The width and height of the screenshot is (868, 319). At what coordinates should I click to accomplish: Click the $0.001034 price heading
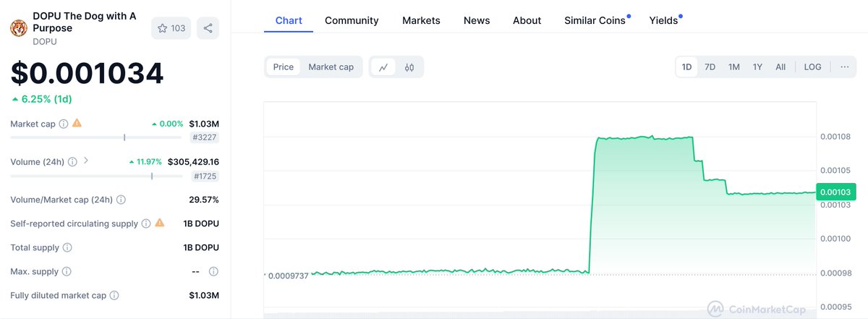[87, 73]
